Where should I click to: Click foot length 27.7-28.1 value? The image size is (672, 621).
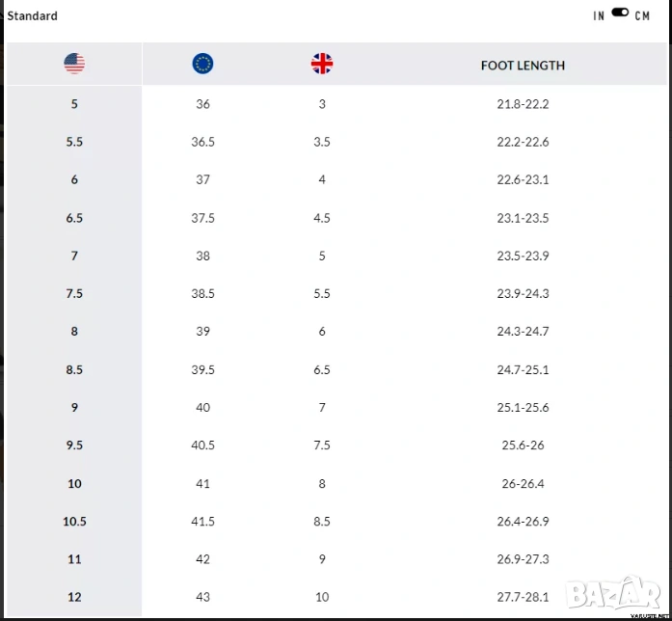tap(523, 598)
